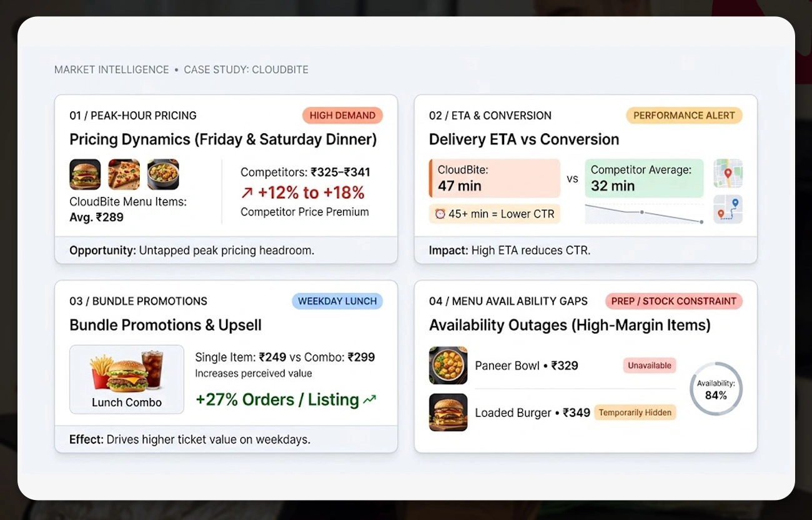
Task: Click the Competitor Average 32 min box
Action: (645, 178)
